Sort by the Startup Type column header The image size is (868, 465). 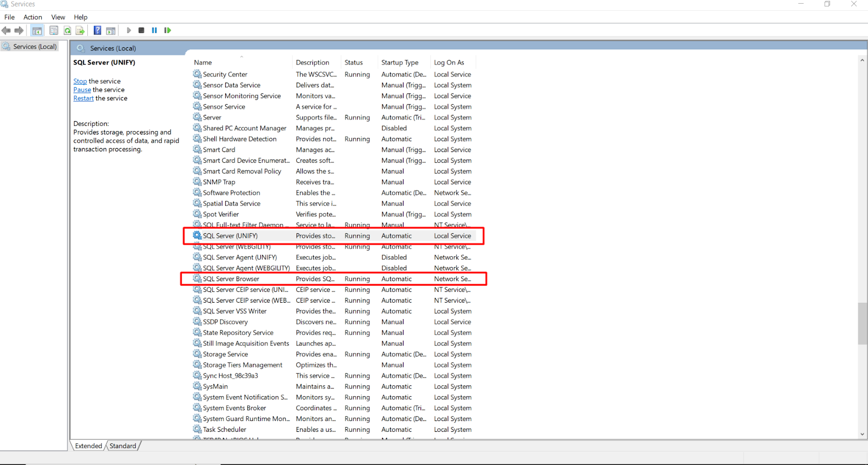coord(399,62)
